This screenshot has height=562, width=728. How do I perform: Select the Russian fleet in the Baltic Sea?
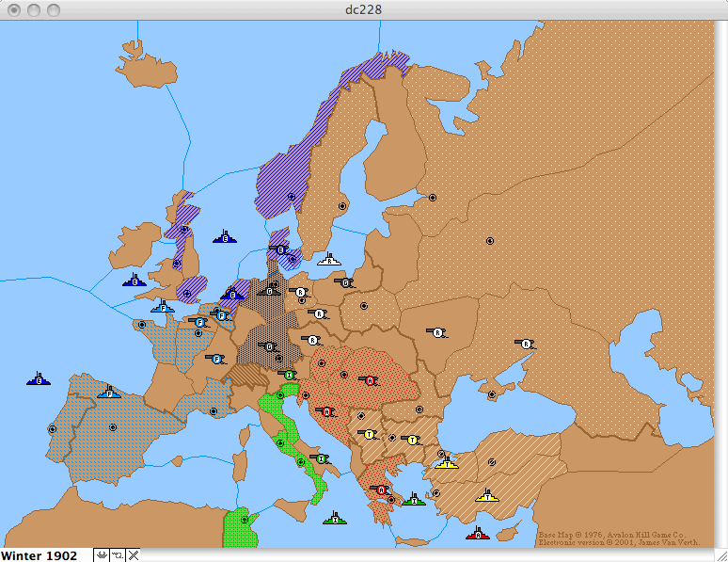(329, 260)
